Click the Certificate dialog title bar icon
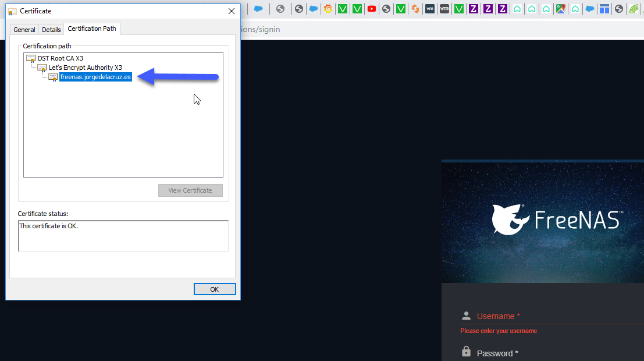The width and height of the screenshot is (644, 361). [x=12, y=11]
